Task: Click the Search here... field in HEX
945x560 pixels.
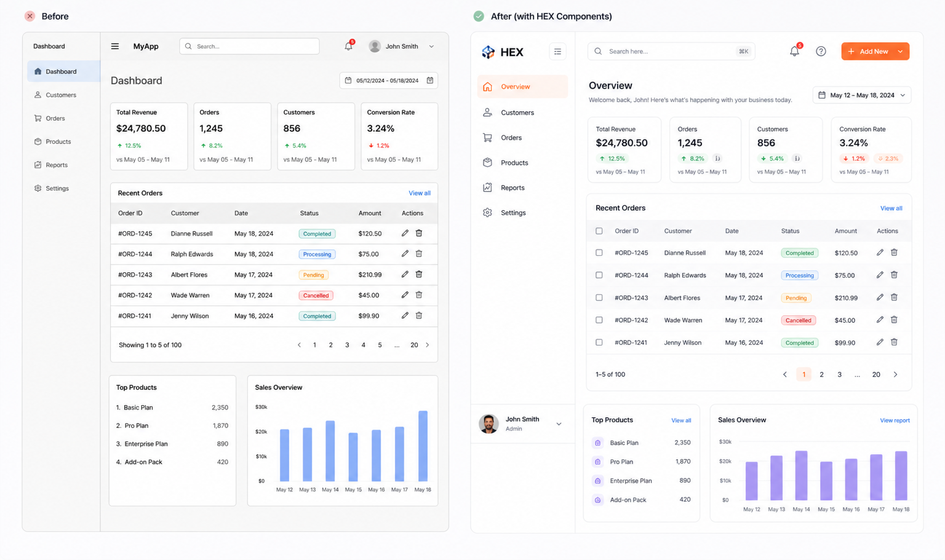Action: tap(671, 51)
